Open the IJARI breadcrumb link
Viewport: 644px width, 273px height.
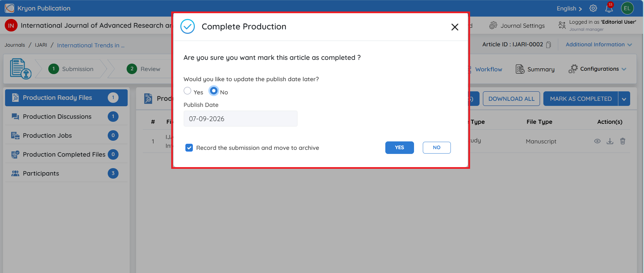click(41, 45)
